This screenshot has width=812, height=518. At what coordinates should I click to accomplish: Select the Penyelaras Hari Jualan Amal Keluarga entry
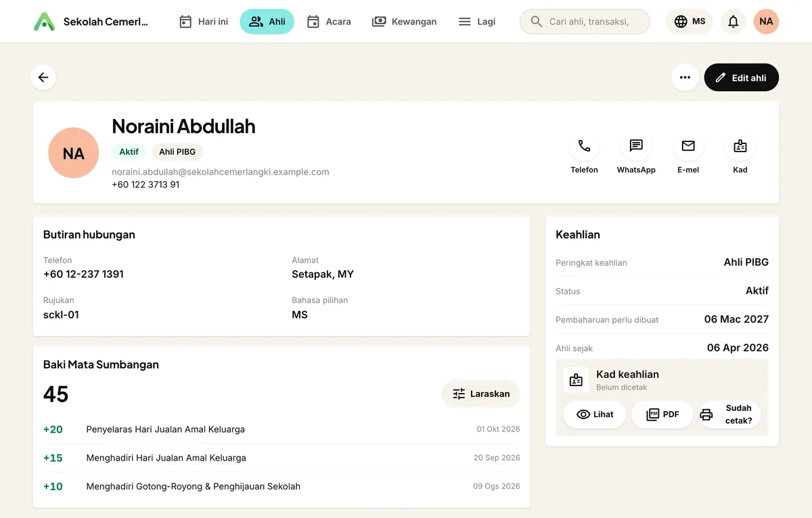[281, 429]
